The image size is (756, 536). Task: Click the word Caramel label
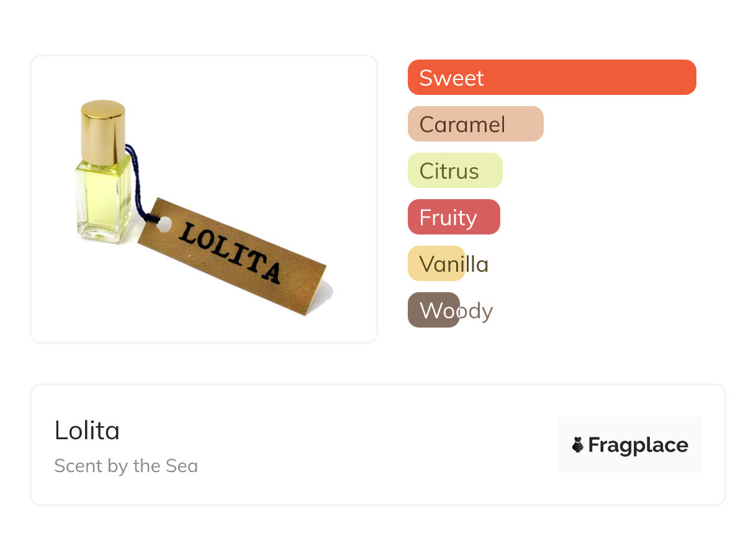click(x=462, y=124)
